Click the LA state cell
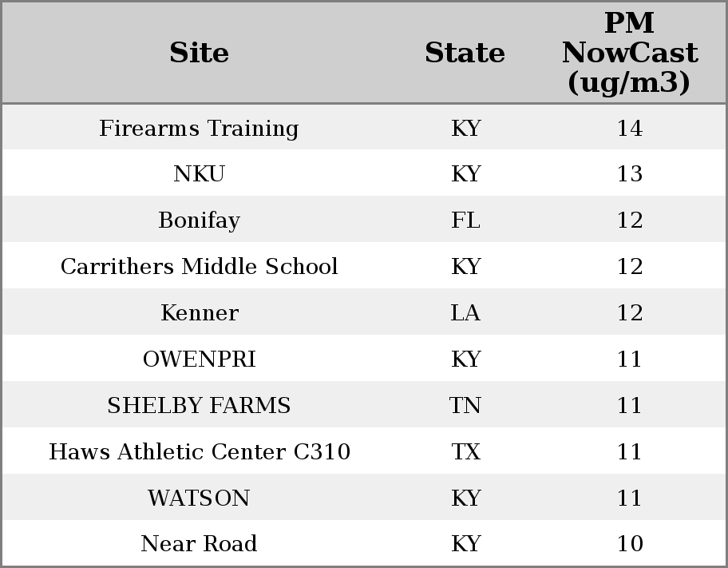This screenshot has width=728, height=568. coord(465,313)
